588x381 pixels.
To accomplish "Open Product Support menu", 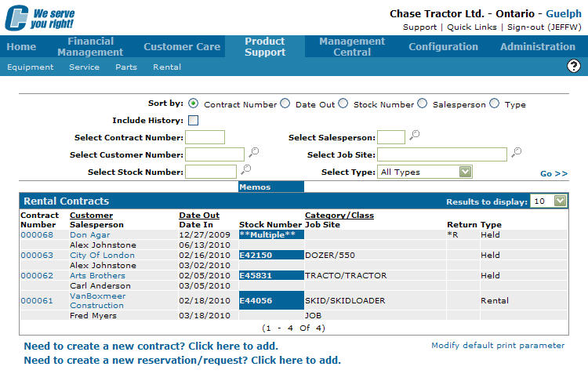I will [265, 46].
